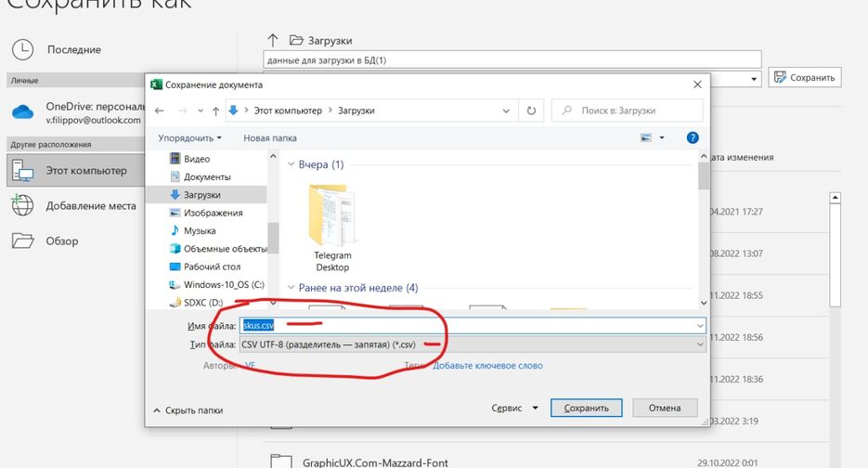Click the refresh button beside address bar
868x468 pixels.
[x=531, y=110]
